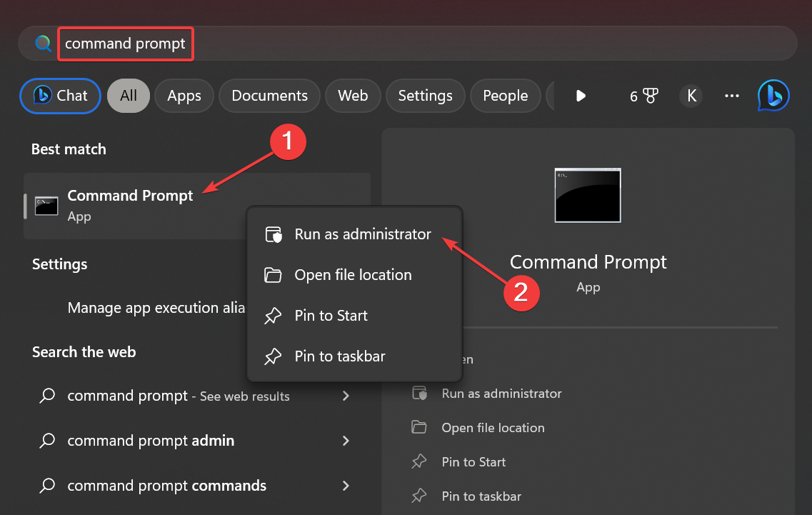
Task: Click the folder icon beside context menu Open file location
Action: coord(273,274)
